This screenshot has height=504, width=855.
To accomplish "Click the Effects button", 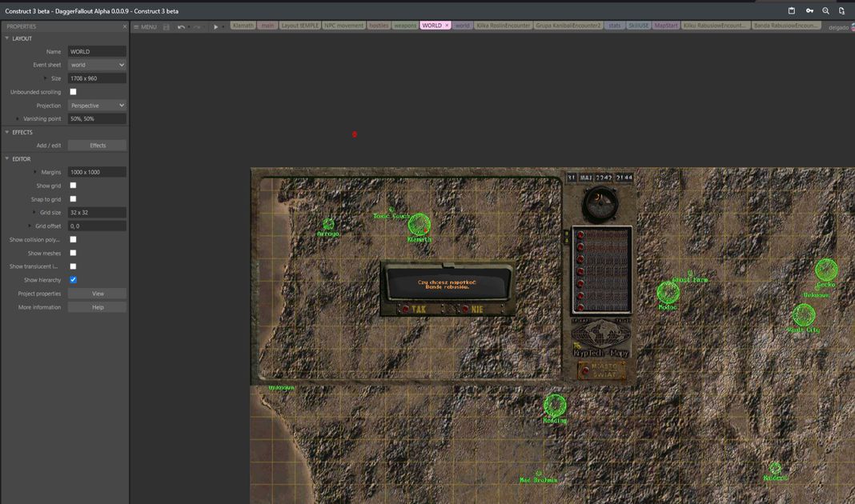I will coord(97,146).
